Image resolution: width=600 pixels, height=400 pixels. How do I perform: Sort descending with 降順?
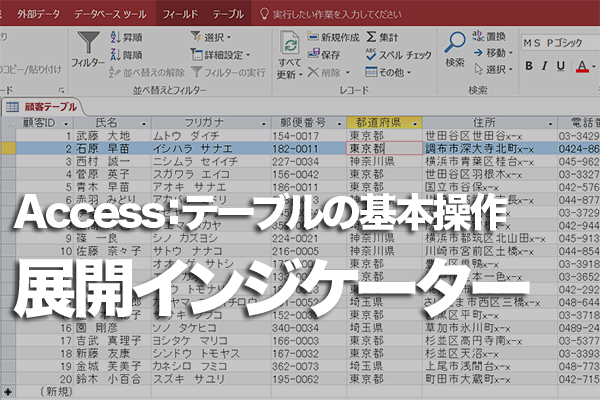(126, 55)
